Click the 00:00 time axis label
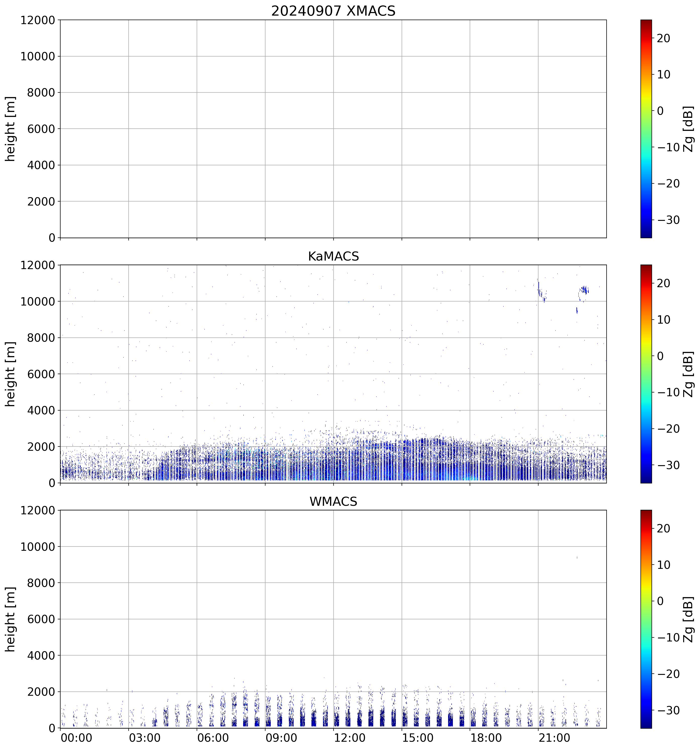Image resolution: width=700 pixels, height=749 pixels. click(x=76, y=738)
